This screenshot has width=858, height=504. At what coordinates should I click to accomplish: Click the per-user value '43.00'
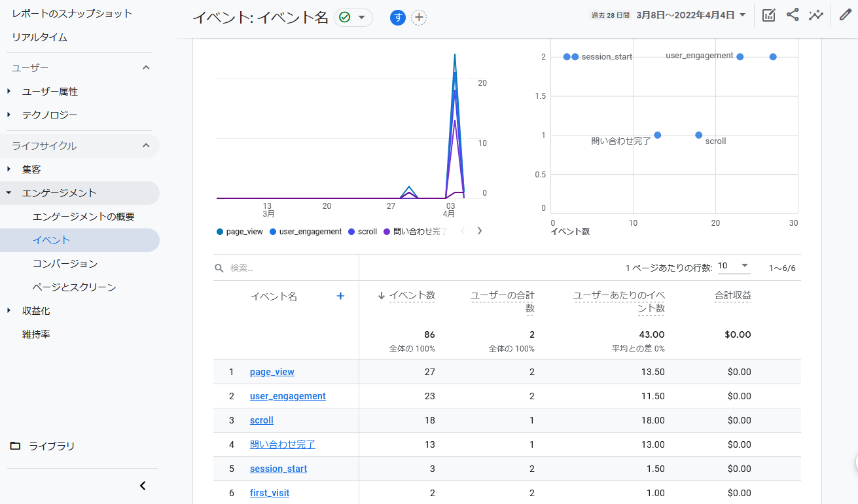click(652, 334)
